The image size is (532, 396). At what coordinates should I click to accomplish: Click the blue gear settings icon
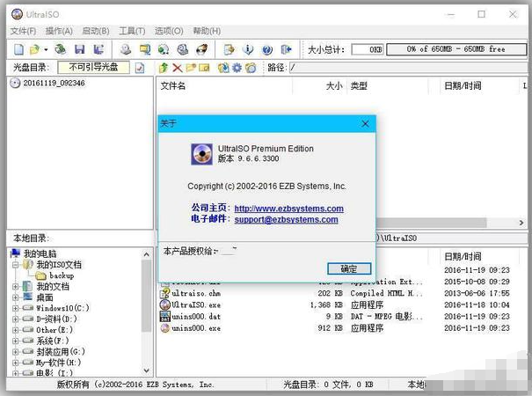point(237,68)
